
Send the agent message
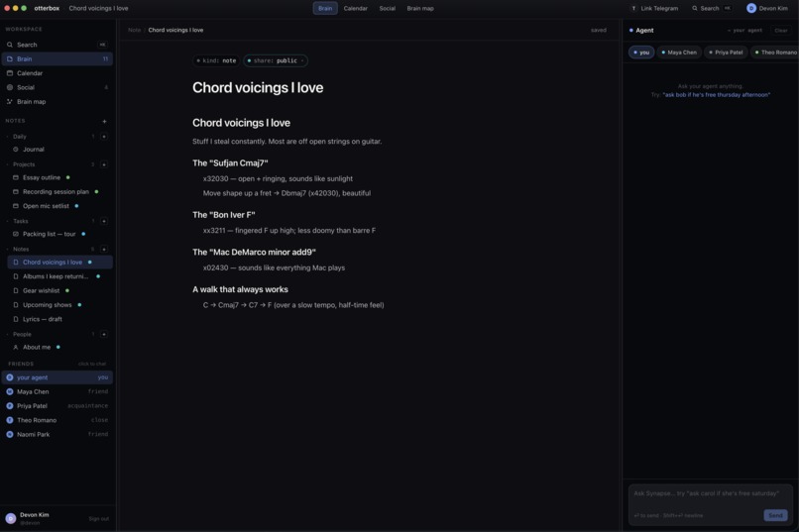click(775, 515)
